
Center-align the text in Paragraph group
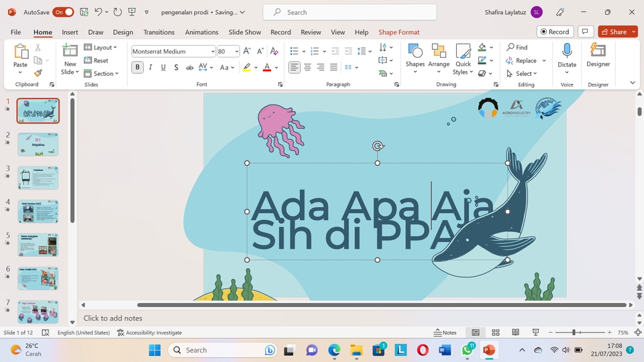click(x=307, y=67)
